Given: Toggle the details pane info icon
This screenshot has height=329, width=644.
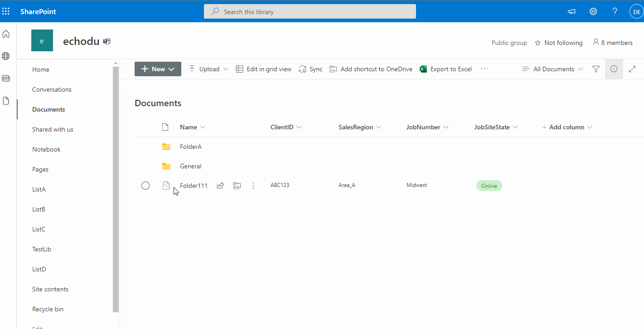Looking at the screenshot, I should (614, 69).
